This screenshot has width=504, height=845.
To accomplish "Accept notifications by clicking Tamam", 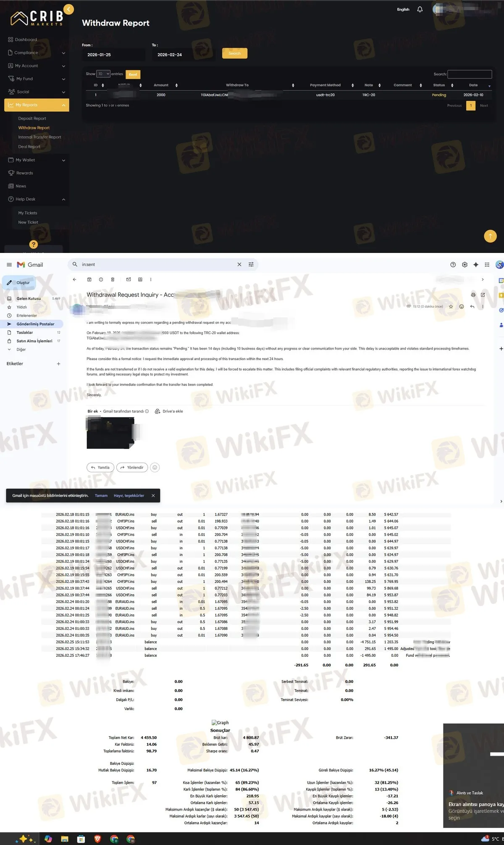I will click(101, 496).
